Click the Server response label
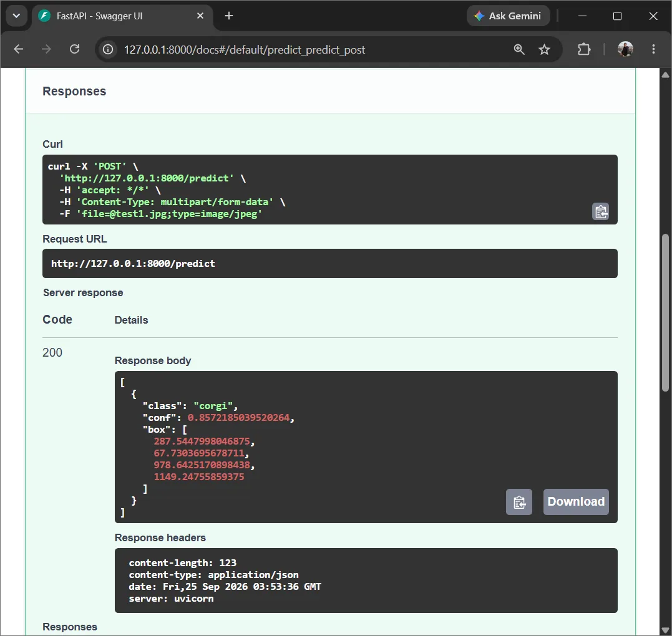Viewport: 672px width, 636px height. coord(83,292)
